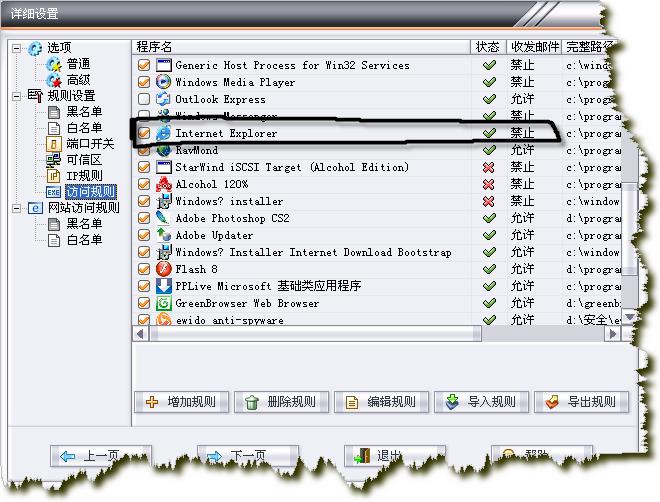660x502 pixels.
Task: Click the 导出规则 button
Action: 582,402
